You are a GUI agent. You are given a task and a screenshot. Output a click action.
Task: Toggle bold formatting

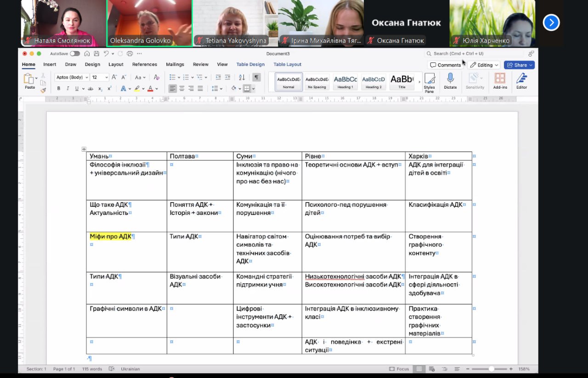coord(58,89)
